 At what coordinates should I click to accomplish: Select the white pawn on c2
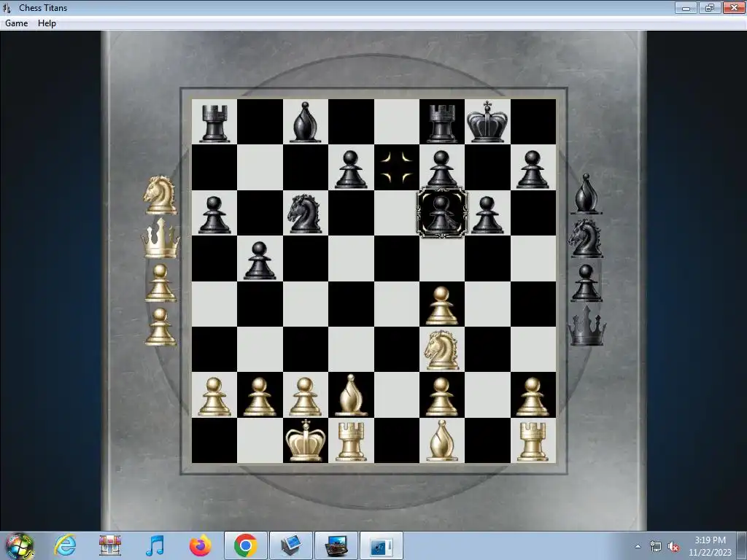coord(305,397)
